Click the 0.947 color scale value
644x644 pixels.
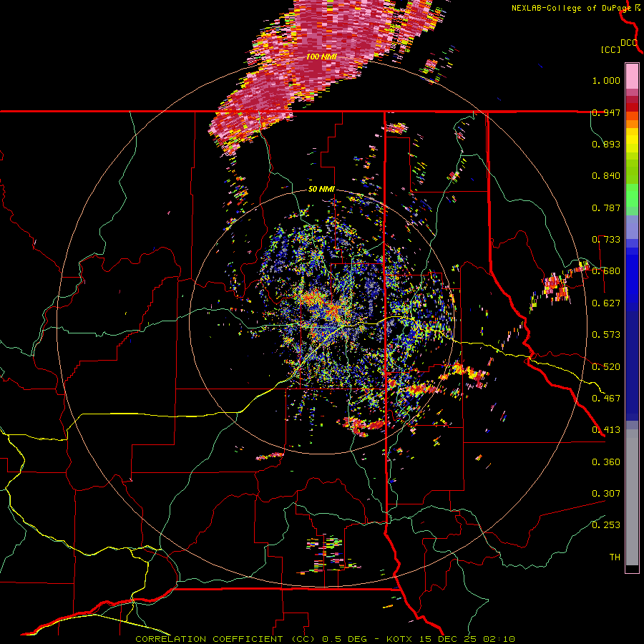click(606, 112)
